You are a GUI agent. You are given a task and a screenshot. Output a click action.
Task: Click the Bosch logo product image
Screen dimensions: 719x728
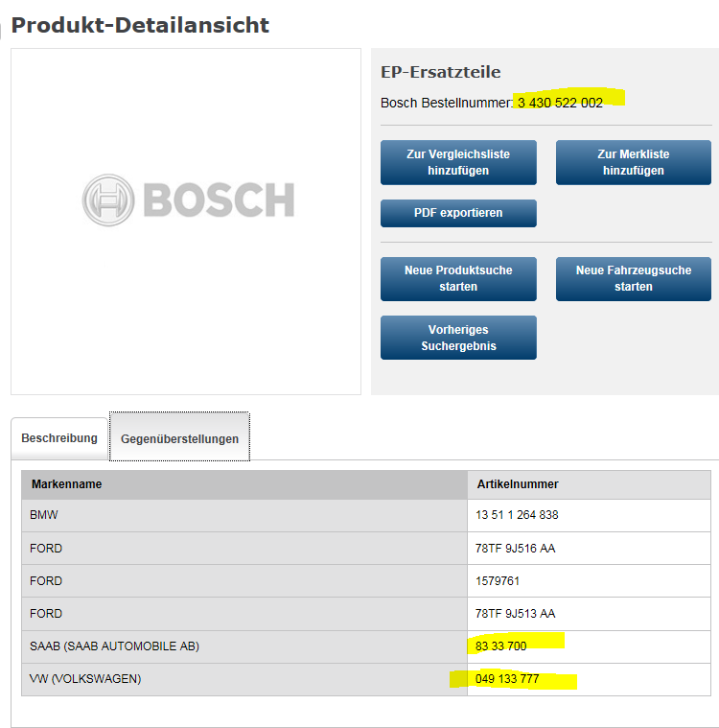[188, 200]
